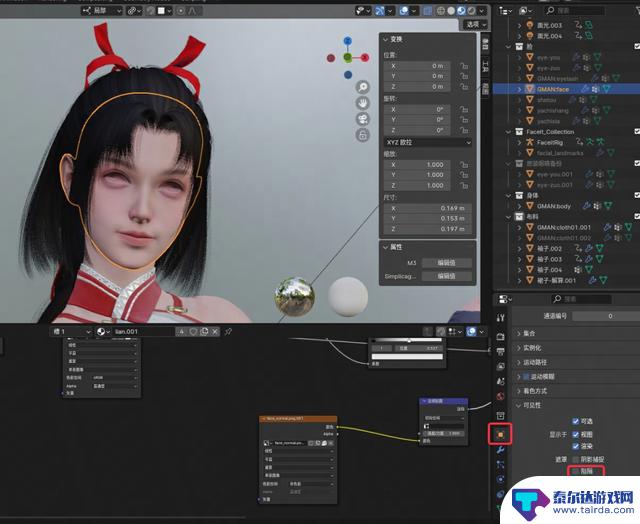
Task: Toggle 身体 collection exclude checkbox
Action: coord(637,195)
